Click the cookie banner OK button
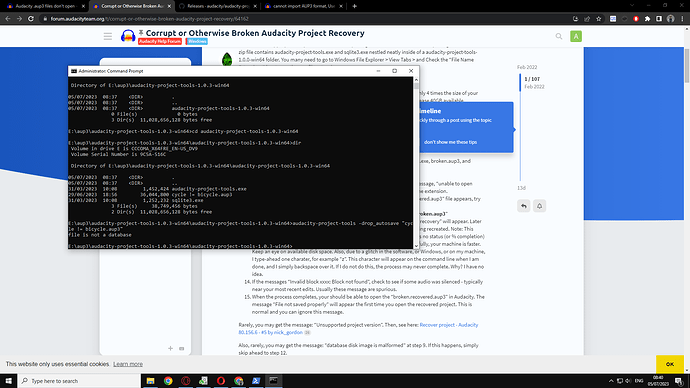Viewport: 690px width, 388px height. [x=670, y=364]
